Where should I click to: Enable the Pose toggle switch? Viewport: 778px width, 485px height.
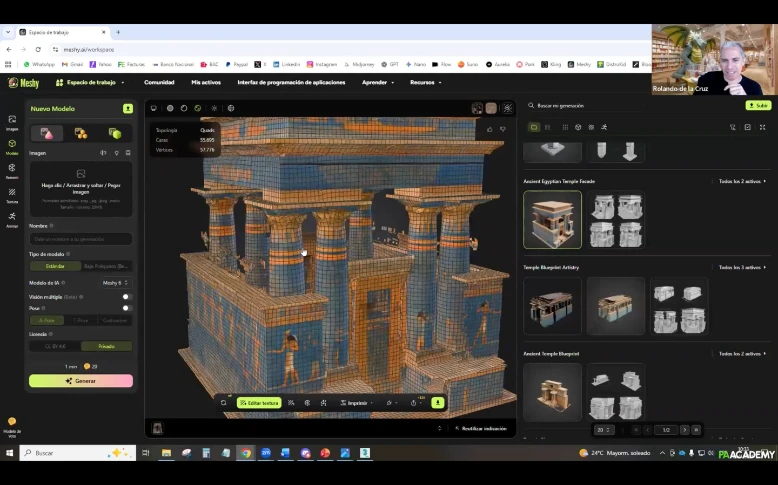(x=126, y=308)
